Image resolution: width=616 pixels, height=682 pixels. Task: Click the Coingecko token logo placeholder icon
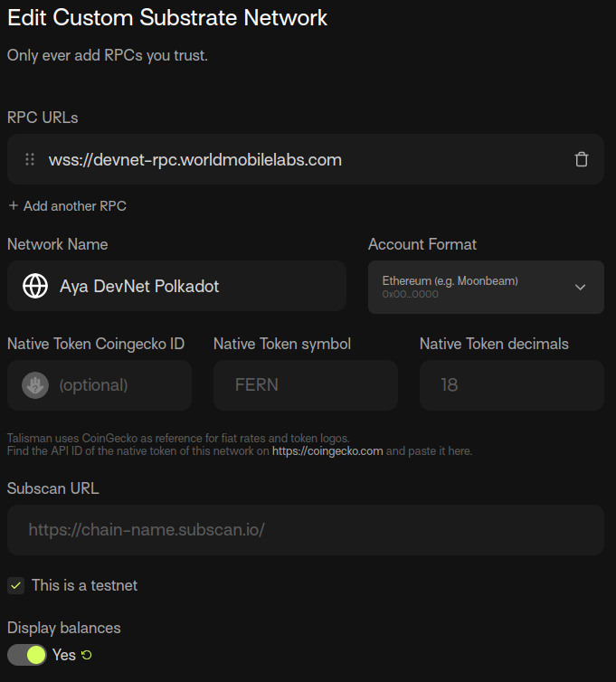pos(35,385)
